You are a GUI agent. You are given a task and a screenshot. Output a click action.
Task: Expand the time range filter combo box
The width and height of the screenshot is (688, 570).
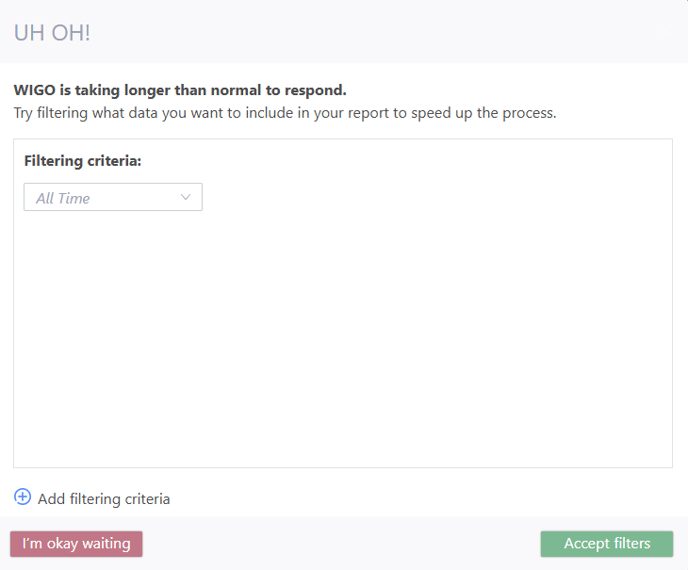(113, 197)
